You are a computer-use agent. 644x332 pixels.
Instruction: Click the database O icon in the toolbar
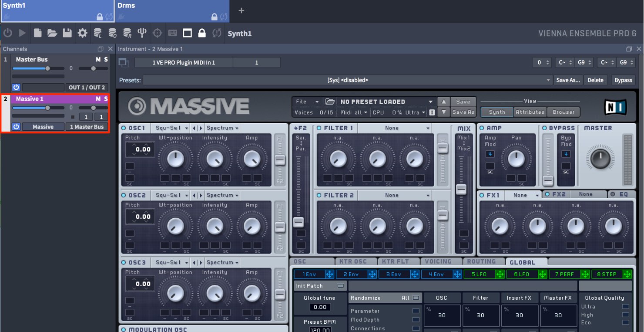coord(112,33)
